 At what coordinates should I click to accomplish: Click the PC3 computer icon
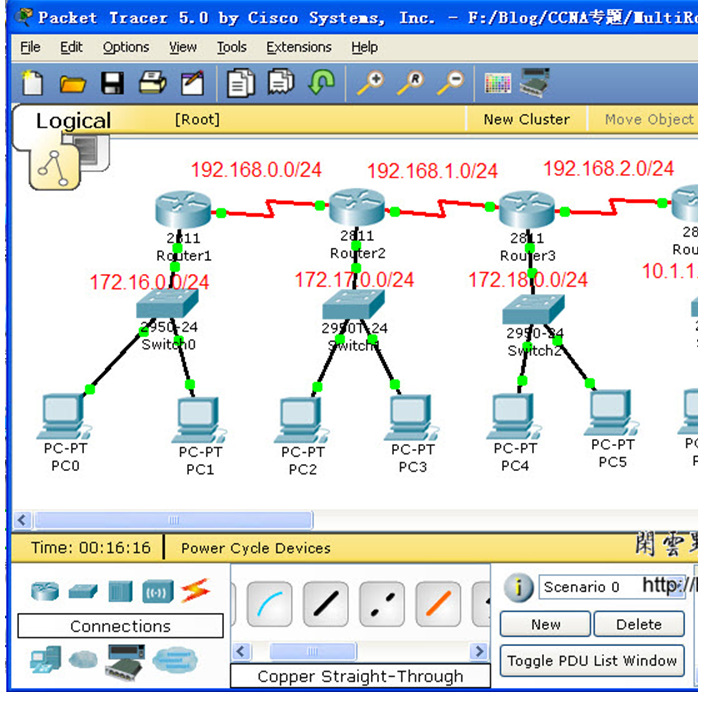pos(412,418)
